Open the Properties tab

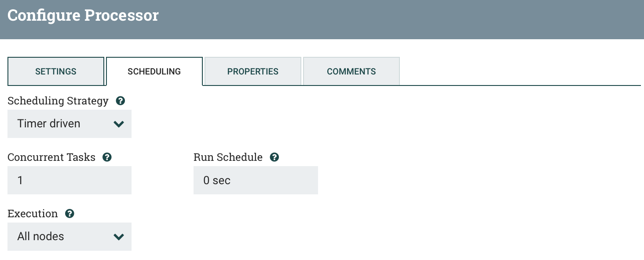253,71
